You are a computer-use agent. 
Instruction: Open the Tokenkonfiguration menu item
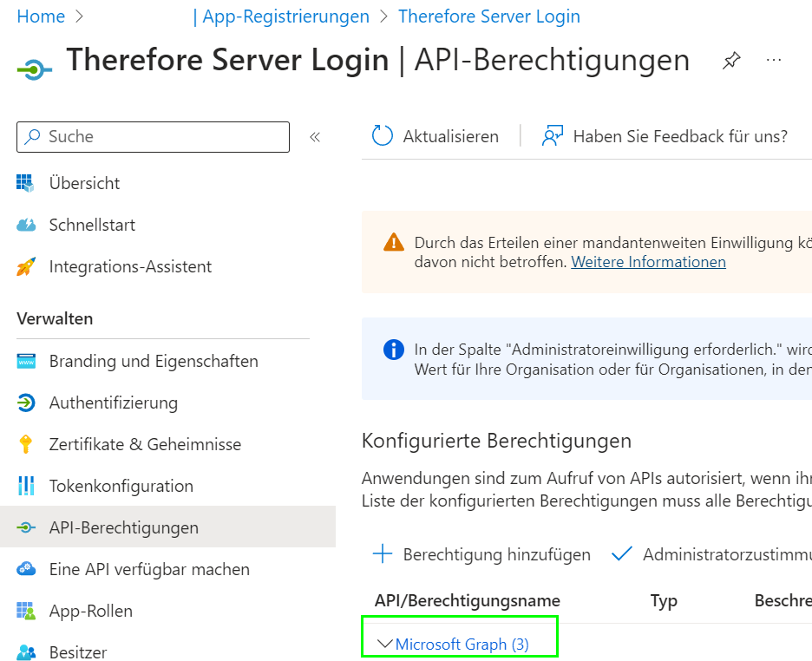[x=121, y=486]
